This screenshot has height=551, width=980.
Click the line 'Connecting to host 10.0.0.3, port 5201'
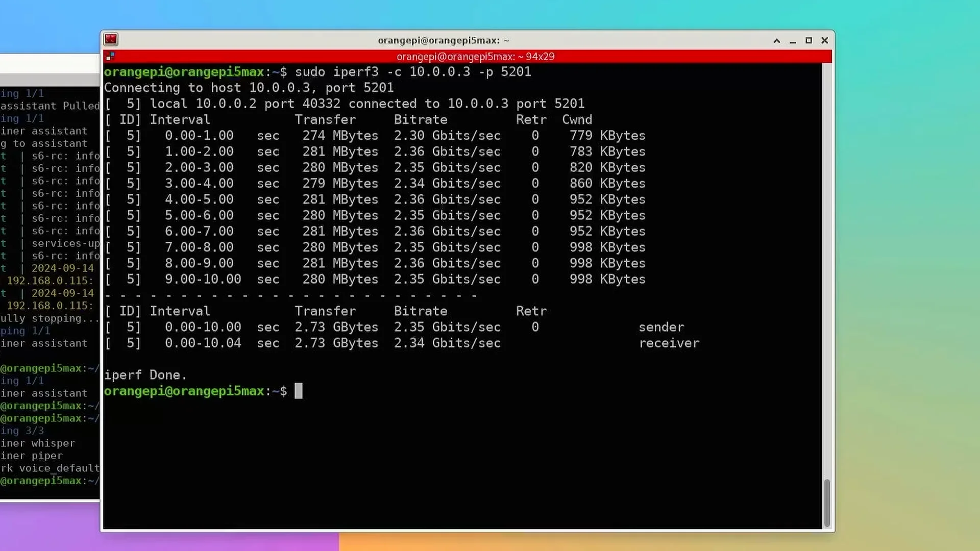point(249,88)
